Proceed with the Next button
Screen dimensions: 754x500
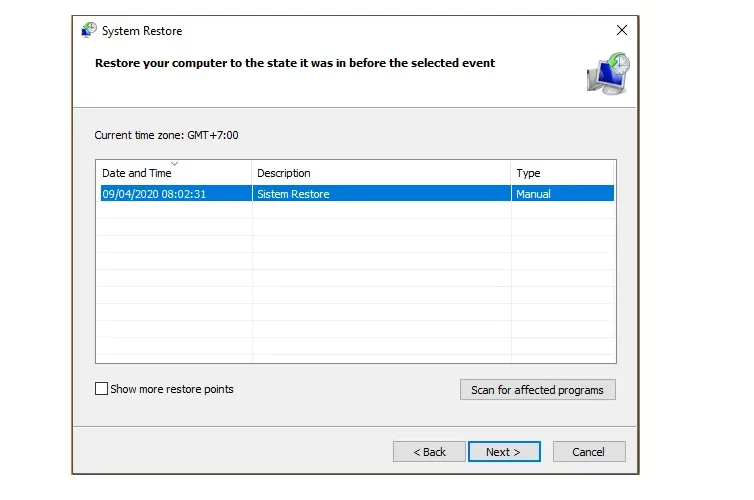504,452
